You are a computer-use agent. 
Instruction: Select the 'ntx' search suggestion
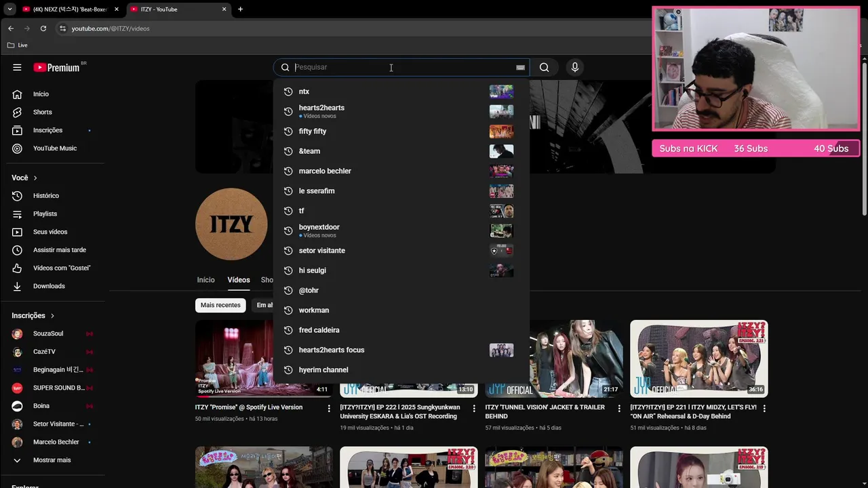click(x=401, y=91)
